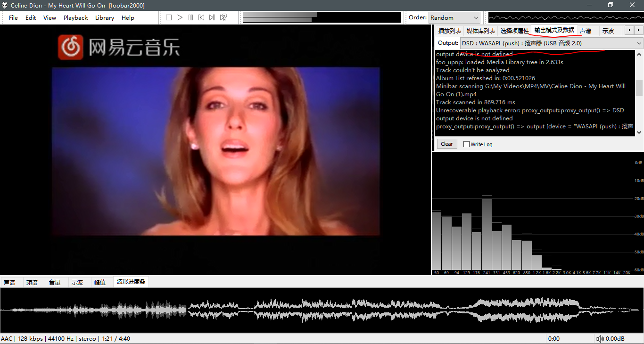The width and height of the screenshot is (644, 344).
Task: Select the 峰值 tab in bottom panel
Action: click(x=99, y=282)
